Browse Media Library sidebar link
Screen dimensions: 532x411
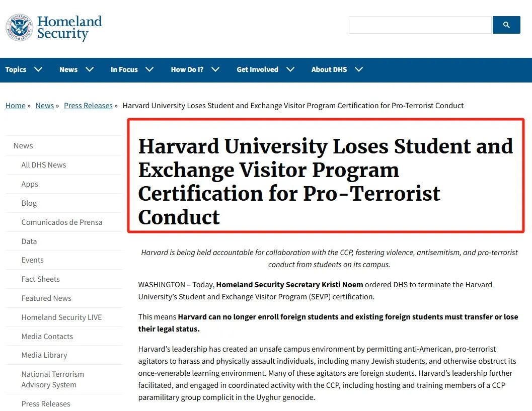tap(44, 355)
